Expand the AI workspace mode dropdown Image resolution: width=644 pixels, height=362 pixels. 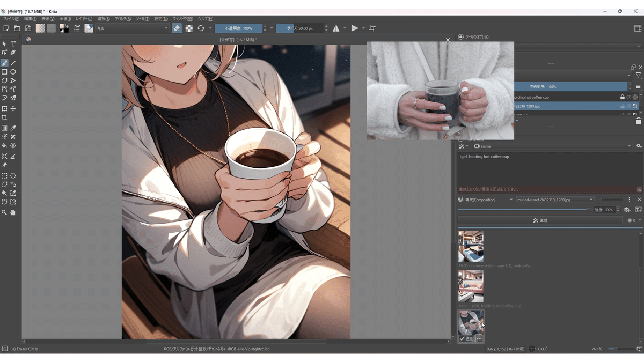pyautogui.click(x=463, y=146)
